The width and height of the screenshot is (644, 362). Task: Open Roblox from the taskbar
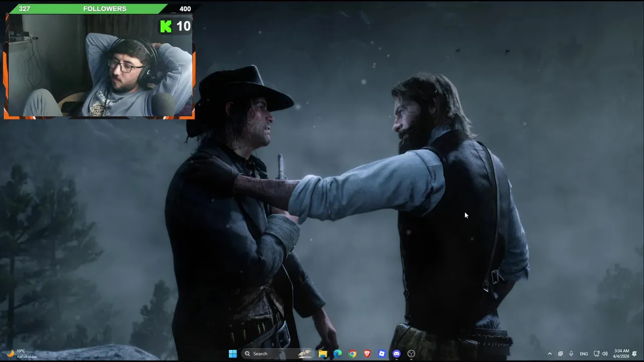pos(381,353)
